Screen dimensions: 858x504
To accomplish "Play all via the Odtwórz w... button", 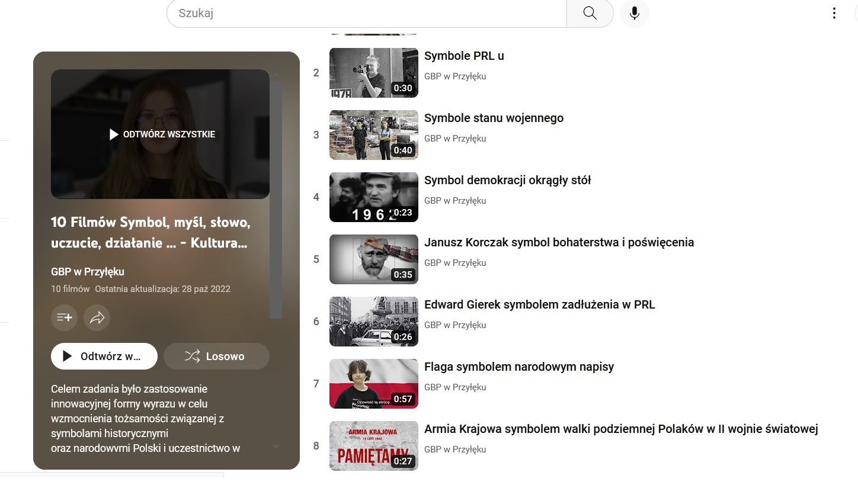I will click(104, 356).
